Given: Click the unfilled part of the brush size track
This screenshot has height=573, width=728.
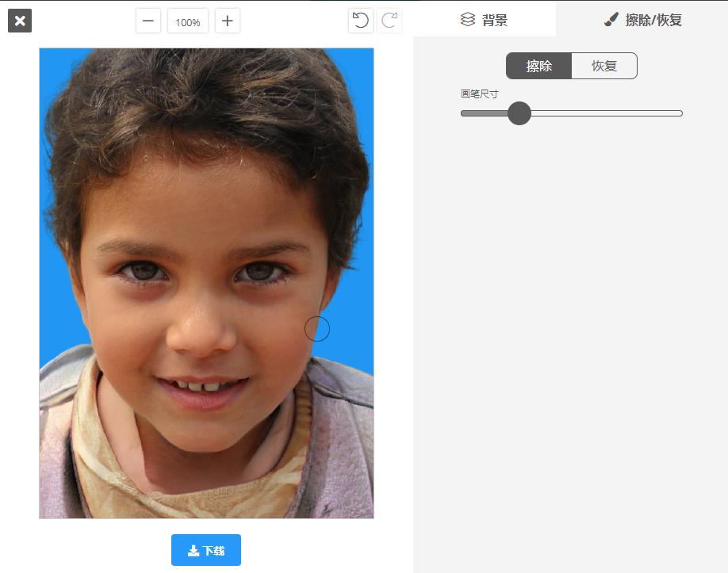Looking at the screenshot, I should (x=607, y=113).
